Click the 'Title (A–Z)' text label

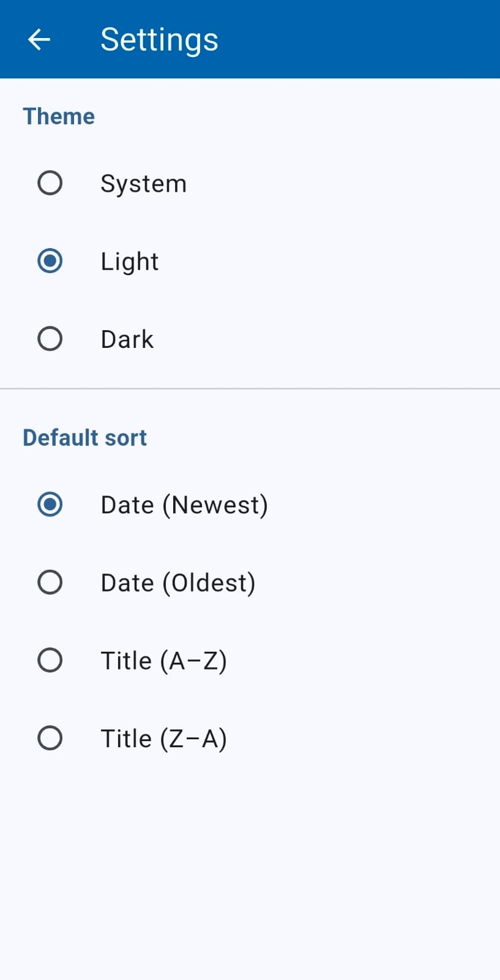pos(163,661)
